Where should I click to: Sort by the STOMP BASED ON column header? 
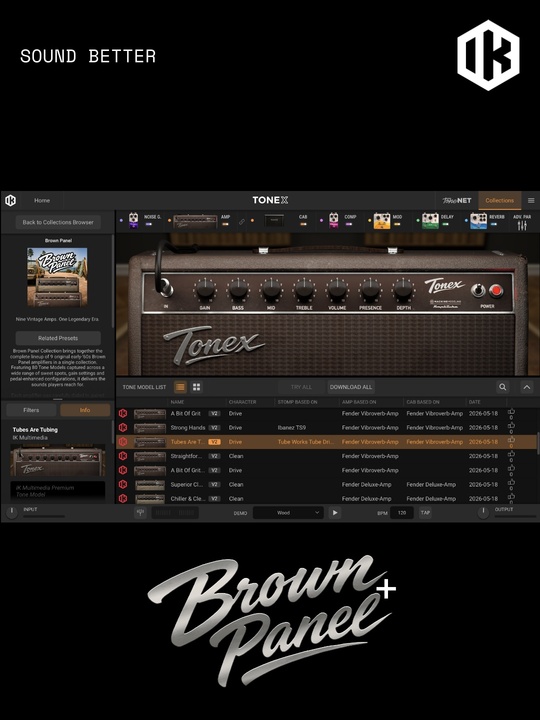(298, 402)
